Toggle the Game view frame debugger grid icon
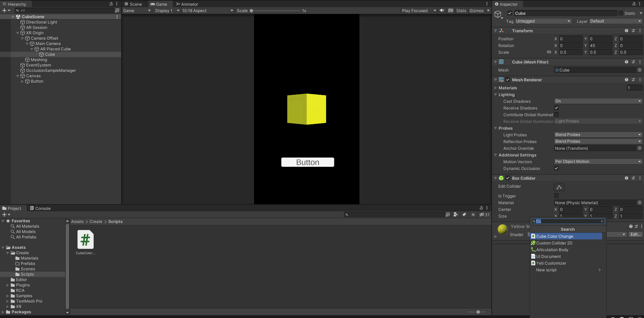644x318 pixels. [x=451, y=10]
